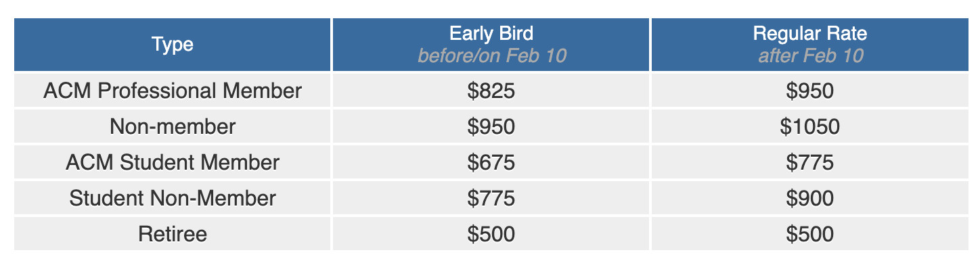This screenshot has height=265, width=980.
Task: Select Student Non-Member early bird $775 cell
Action: click(x=491, y=198)
